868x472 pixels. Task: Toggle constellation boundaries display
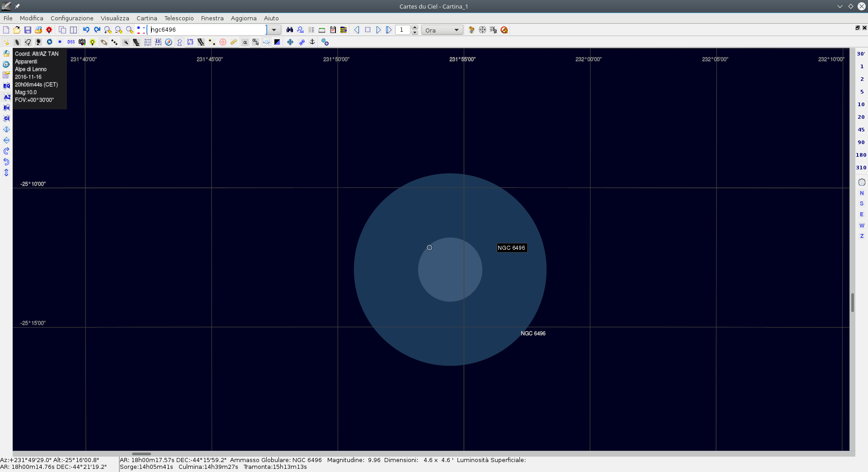point(191,42)
